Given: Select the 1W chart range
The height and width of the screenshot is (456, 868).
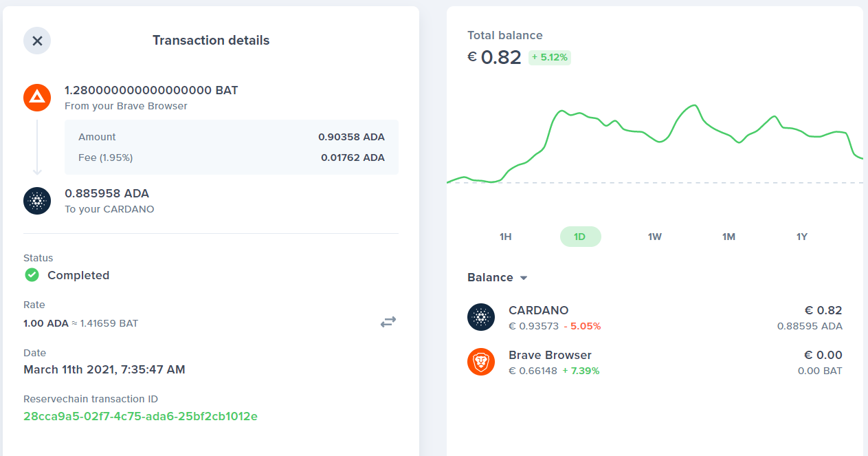Looking at the screenshot, I should [654, 237].
